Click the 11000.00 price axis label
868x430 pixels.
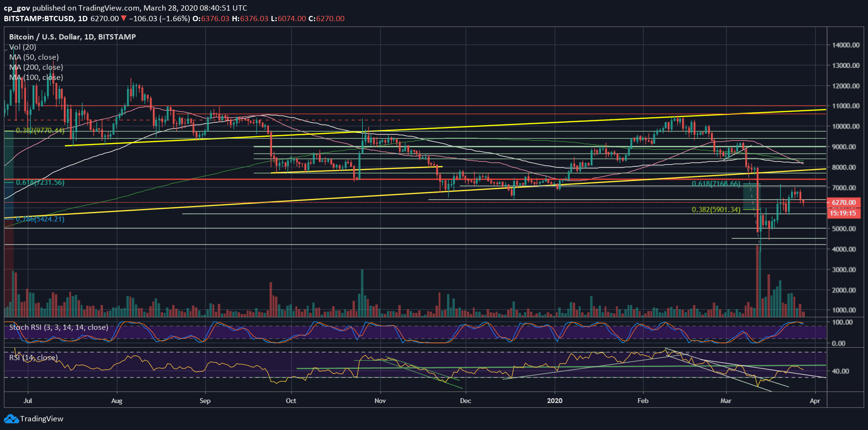(846, 106)
